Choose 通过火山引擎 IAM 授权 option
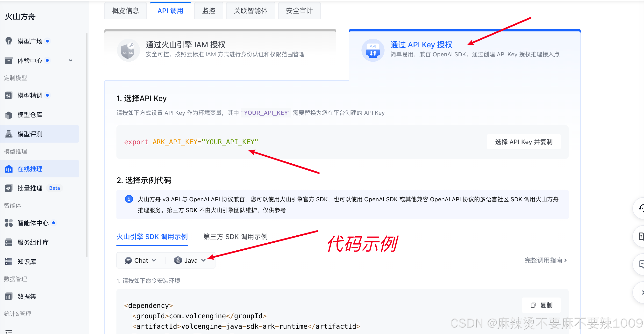This screenshot has width=644, height=334. click(186, 45)
